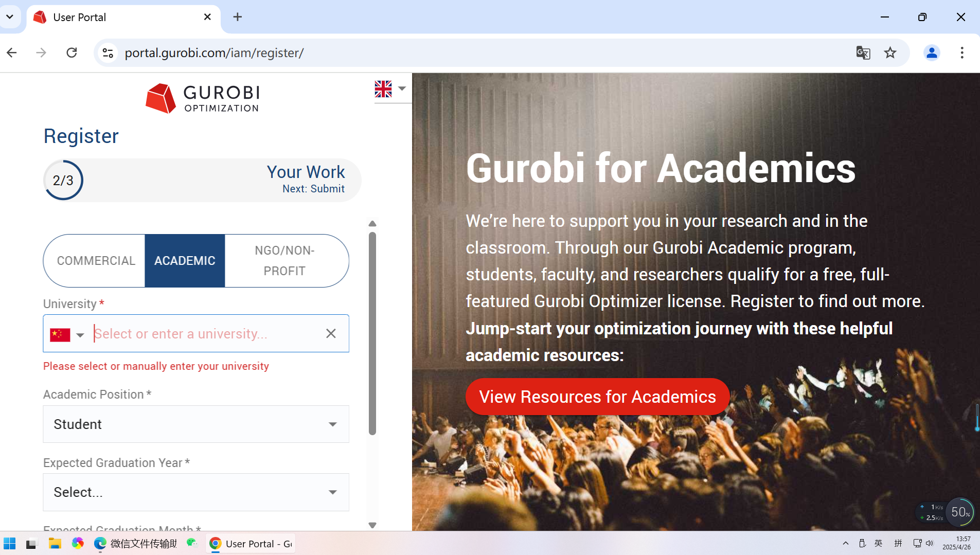Click the 'Next: Submit' step label
980x555 pixels.
pyautogui.click(x=313, y=189)
